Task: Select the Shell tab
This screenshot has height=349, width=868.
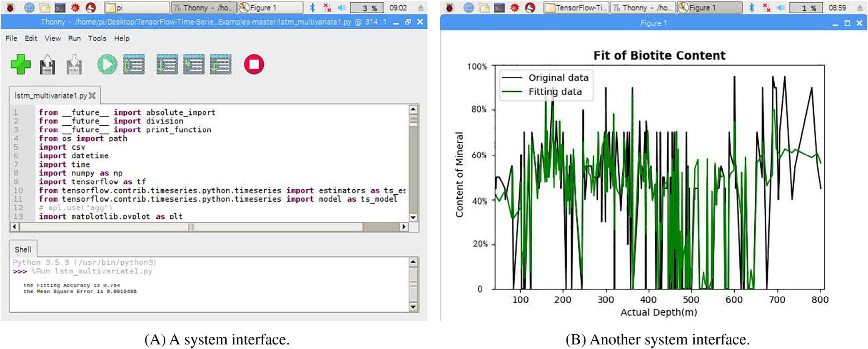Action: pyautogui.click(x=23, y=249)
